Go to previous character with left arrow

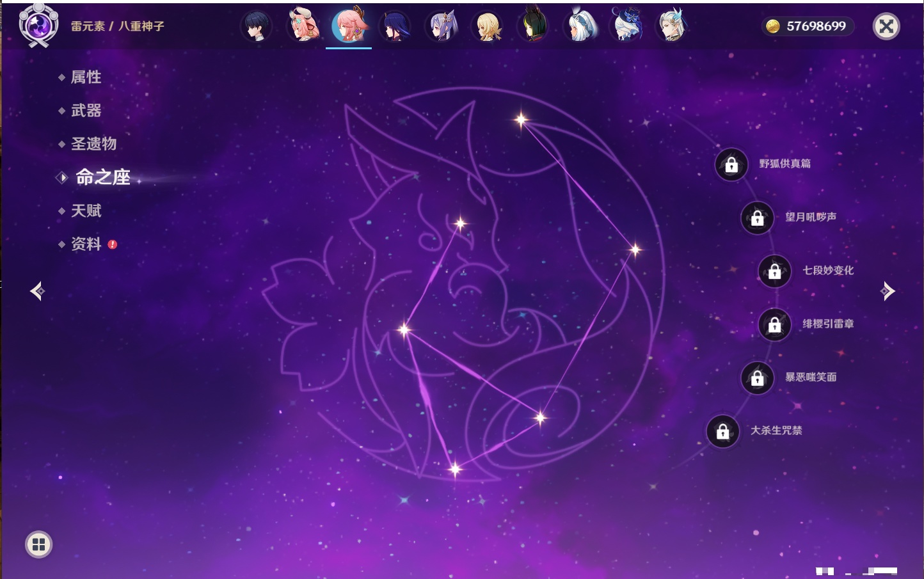[x=37, y=291]
